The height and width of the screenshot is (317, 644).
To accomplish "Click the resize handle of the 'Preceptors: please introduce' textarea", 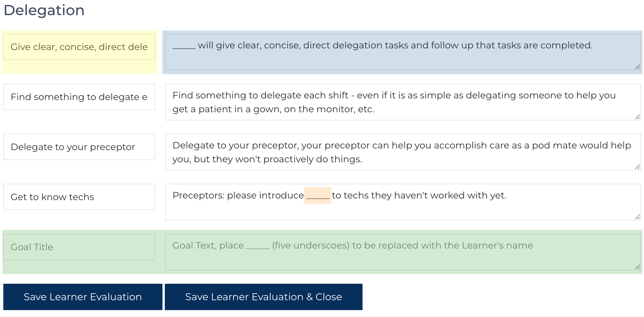I will tap(637, 217).
